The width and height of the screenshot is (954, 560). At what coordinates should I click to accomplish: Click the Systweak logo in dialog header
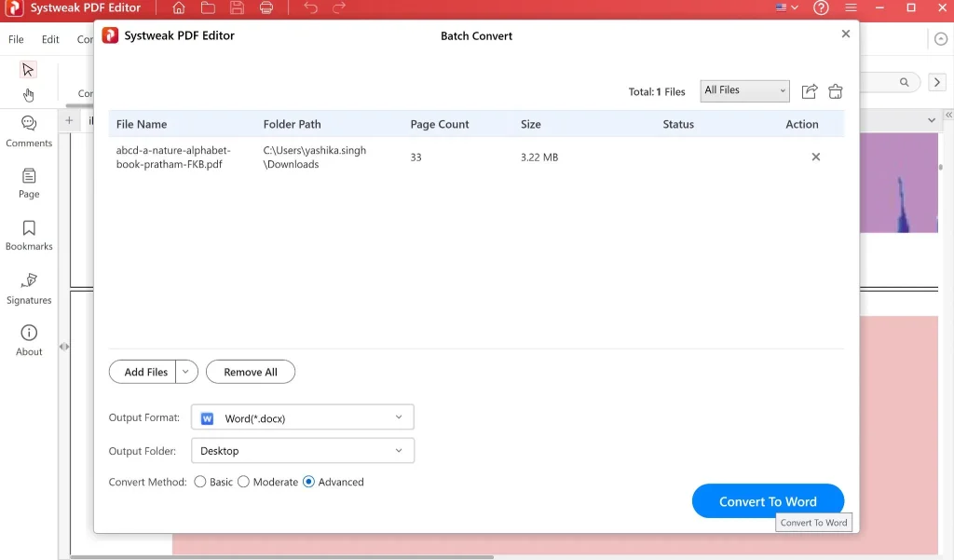(110, 35)
